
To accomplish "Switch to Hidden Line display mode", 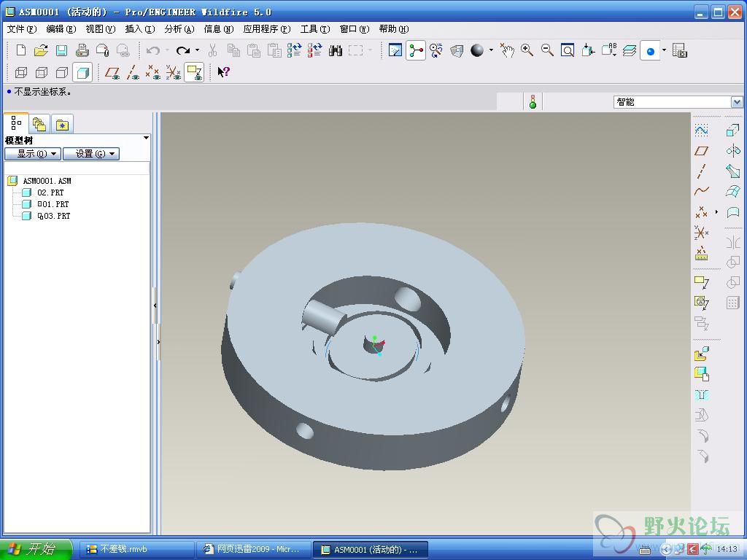I will [42, 72].
